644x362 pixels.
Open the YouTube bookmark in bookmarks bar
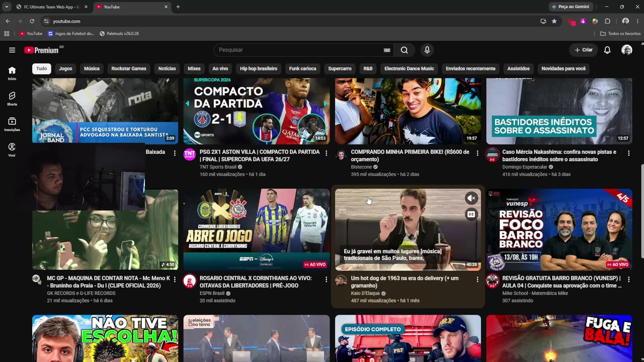(31, 34)
